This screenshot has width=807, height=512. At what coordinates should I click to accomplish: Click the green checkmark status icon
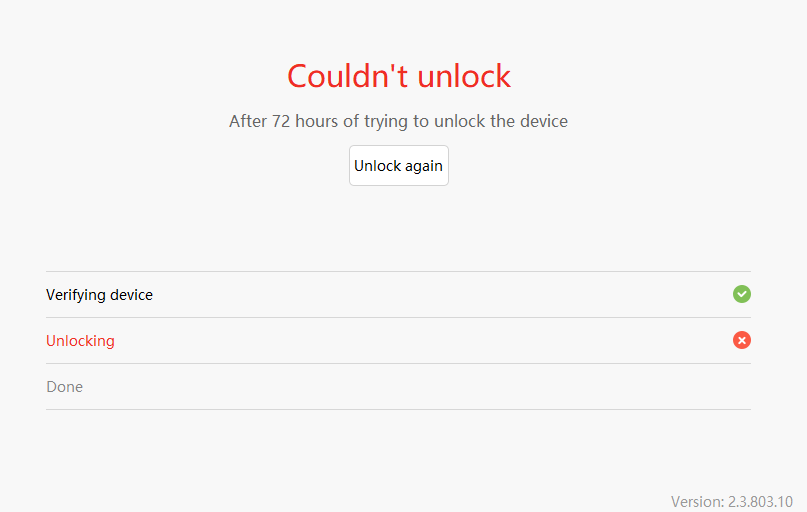tap(742, 294)
